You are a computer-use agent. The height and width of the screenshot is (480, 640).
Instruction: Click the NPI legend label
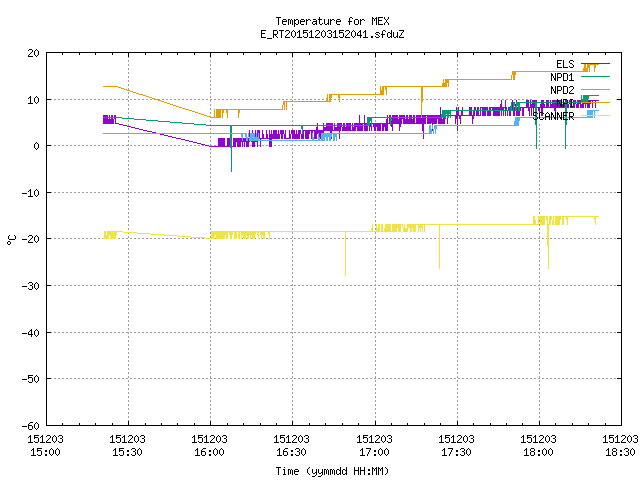click(565, 103)
